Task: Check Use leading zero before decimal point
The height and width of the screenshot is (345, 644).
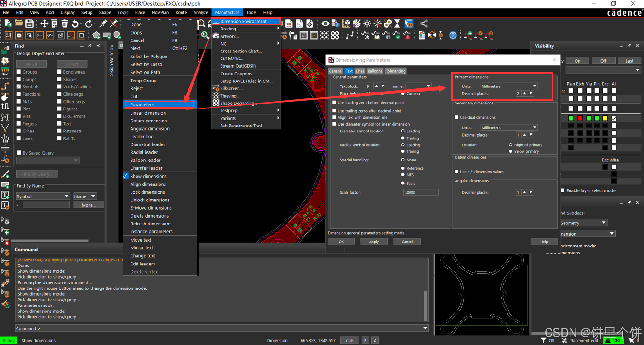Action: pos(334,103)
